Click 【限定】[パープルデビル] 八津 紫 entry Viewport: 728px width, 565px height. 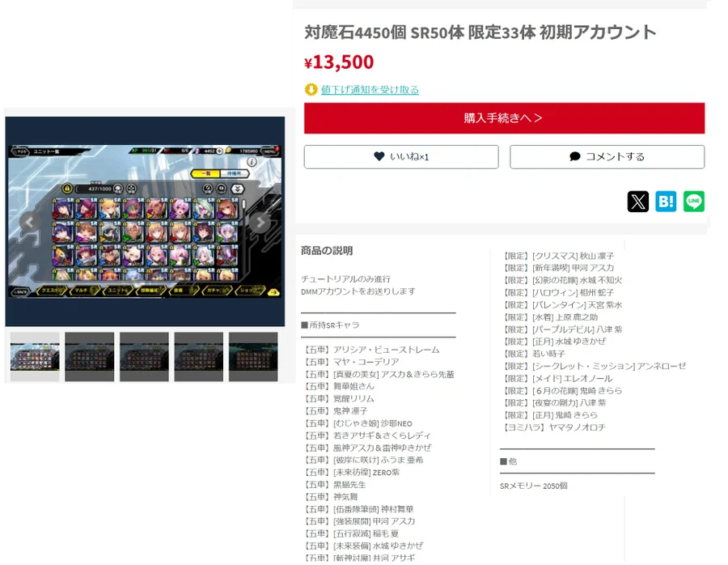(561, 329)
